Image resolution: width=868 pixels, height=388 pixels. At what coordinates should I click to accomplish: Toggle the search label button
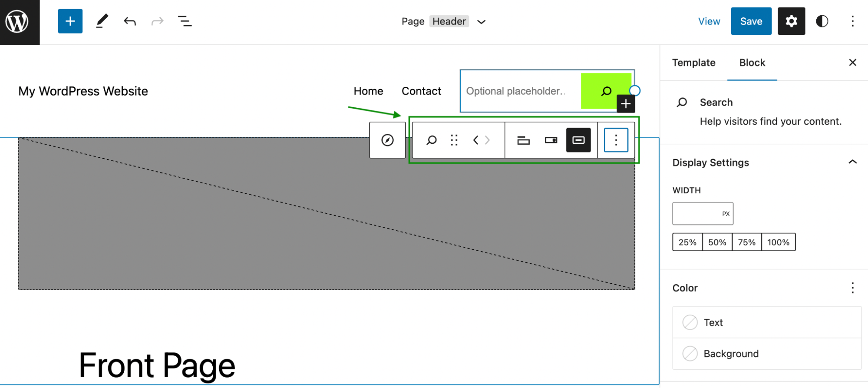523,140
